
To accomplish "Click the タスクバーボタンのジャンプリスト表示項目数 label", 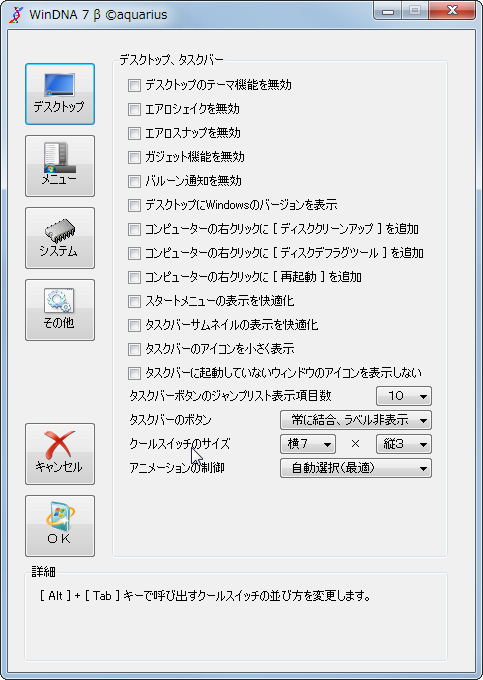I will (x=230, y=396).
